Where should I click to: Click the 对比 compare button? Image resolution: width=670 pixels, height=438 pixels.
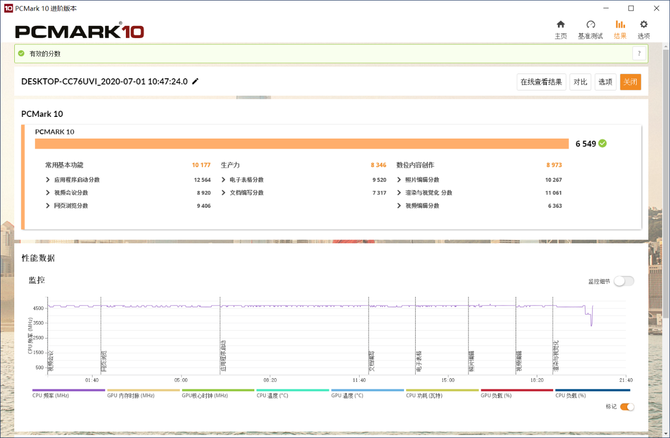(580, 82)
